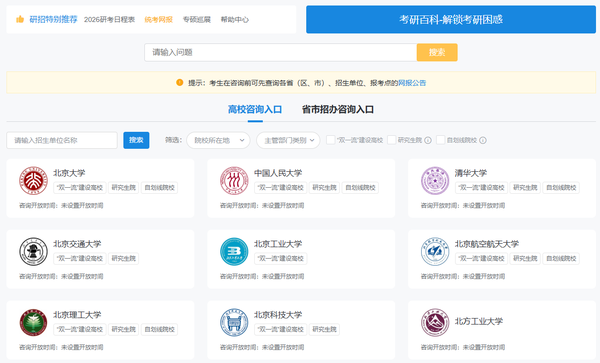The width and height of the screenshot is (600, 363).
Task: Open 北方工业大学 card title
Action: (479, 321)
